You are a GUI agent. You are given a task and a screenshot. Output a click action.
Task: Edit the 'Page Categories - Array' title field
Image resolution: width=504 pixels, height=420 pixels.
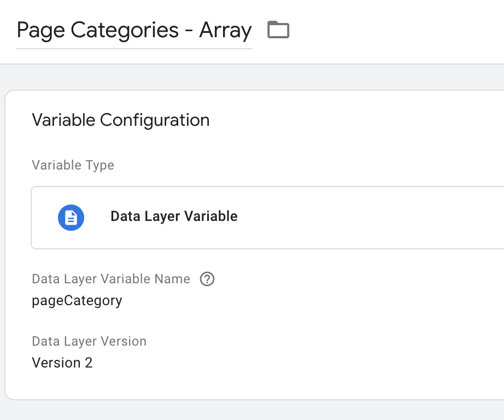(134, 31)
